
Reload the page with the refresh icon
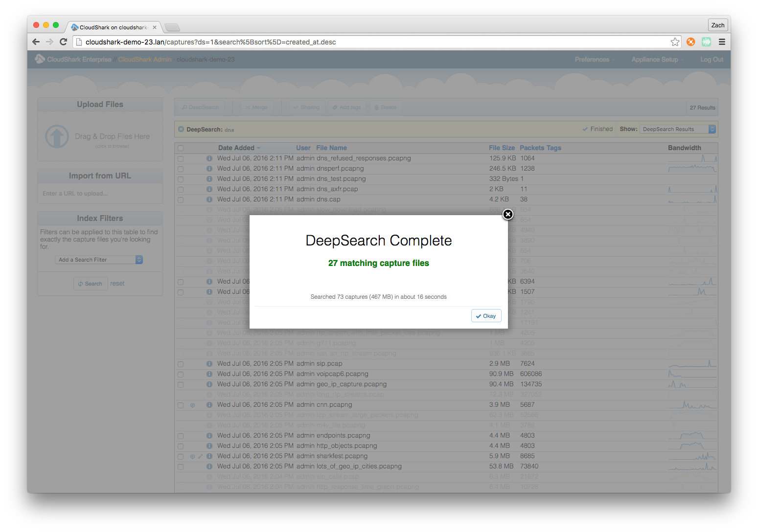pos(63,42)
